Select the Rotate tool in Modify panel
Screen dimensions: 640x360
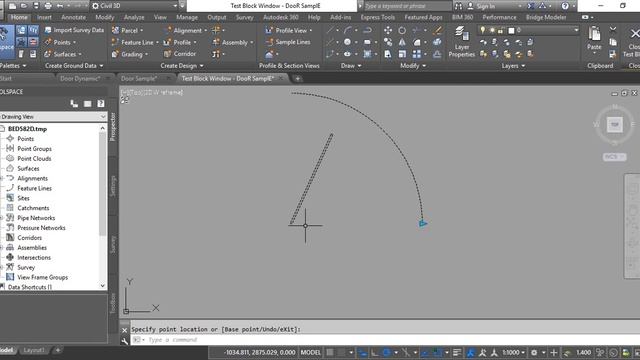coord(402,30)
